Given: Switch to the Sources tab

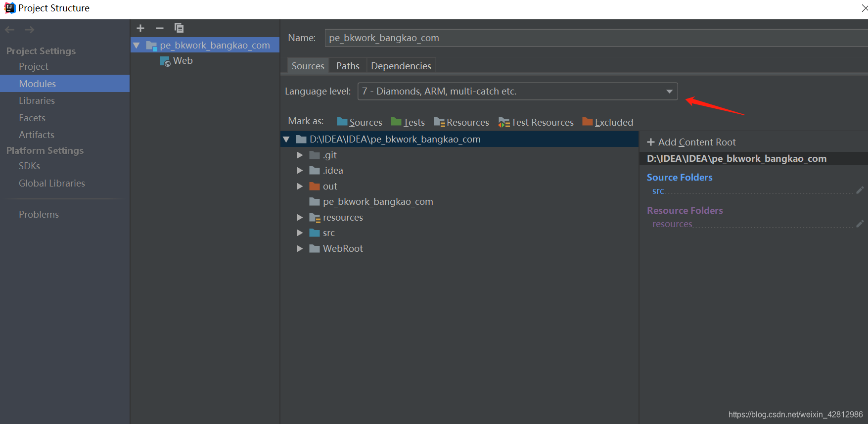Looking at the screenshot, I should [308, 66].
